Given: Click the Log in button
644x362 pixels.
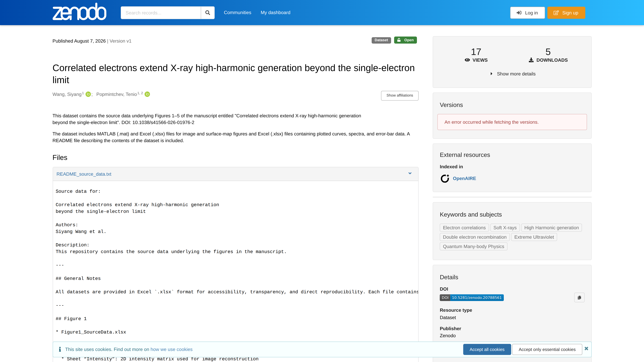Looking at the screenshot, I should (527, 13).
